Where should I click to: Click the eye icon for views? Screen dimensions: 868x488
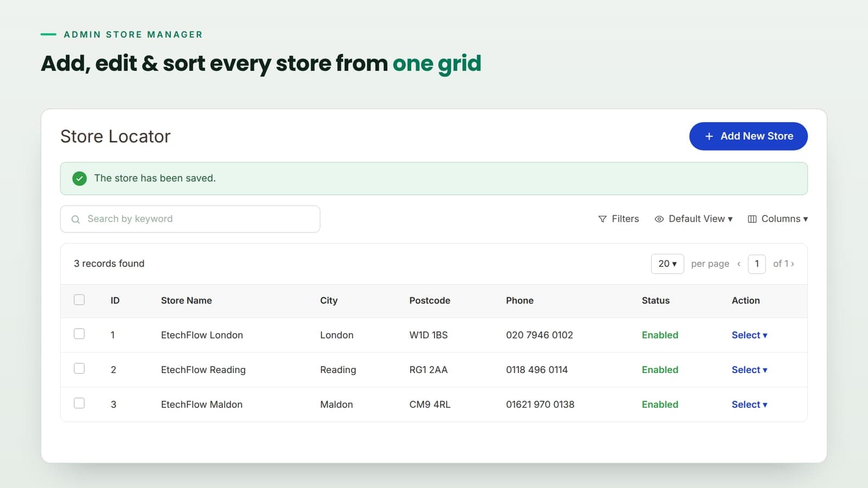(659, 219)
